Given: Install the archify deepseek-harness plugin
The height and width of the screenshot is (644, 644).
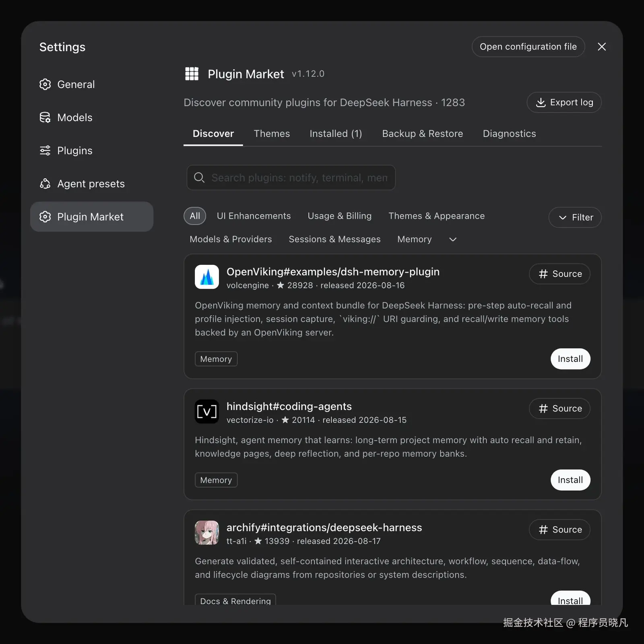Looking at the screenshot, I should point(570,599).
